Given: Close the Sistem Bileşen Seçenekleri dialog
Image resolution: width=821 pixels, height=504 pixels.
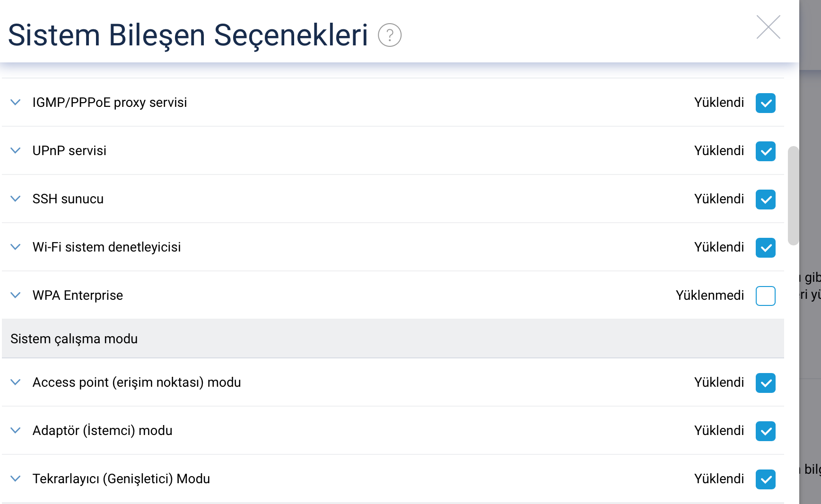Looking at the screenshot, I should click(768, 27).
